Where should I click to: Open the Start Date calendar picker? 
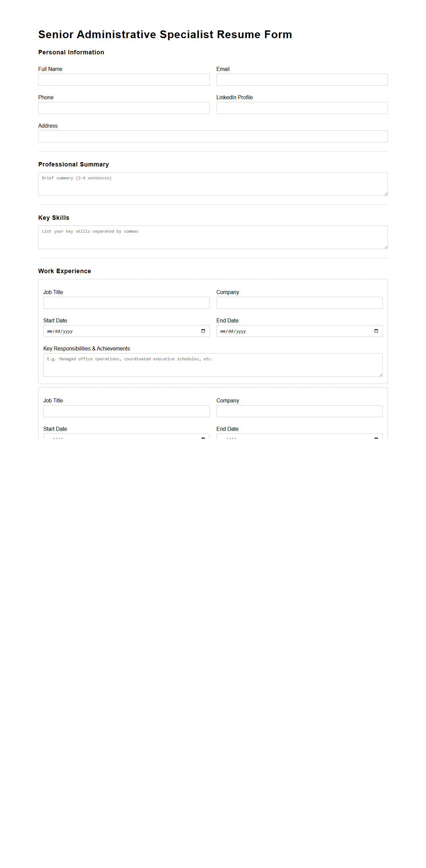click(203, 331)
